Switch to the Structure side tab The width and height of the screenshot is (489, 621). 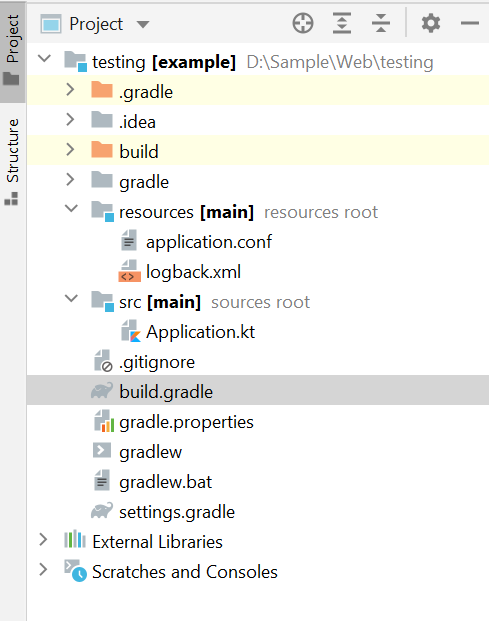(12, 162)
